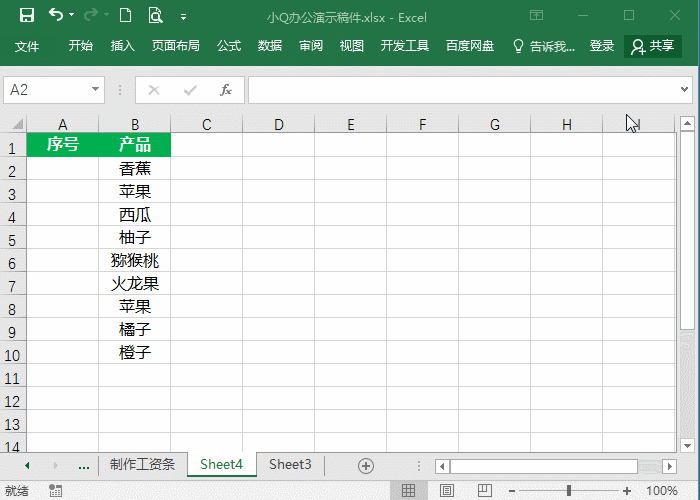Click the New blank document icon
This screenshot has width=700, height=500.
pos(125,16)
